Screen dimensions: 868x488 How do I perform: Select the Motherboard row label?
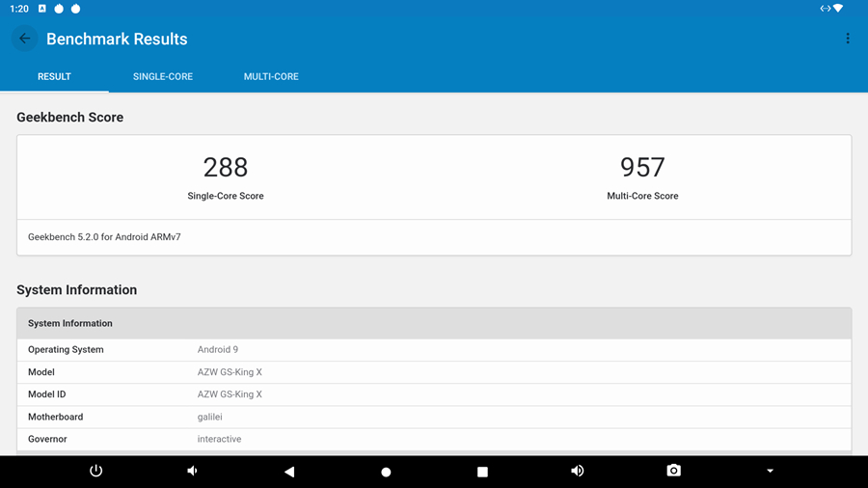[55, 417]
